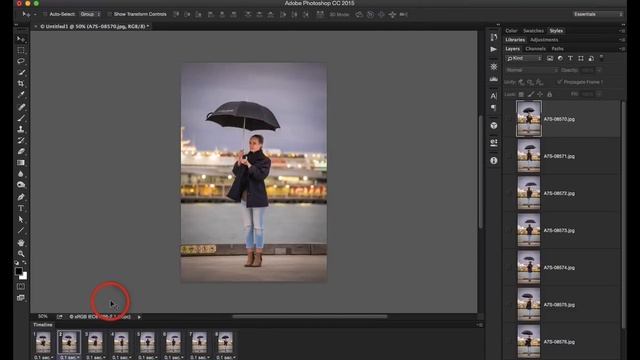Select animation frame 4 thumbnail

click(121, 342)
